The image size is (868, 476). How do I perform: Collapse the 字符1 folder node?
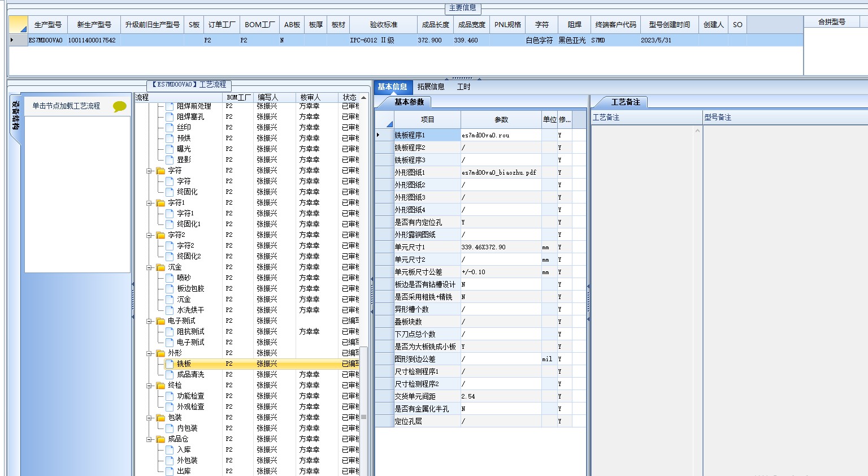150,203
